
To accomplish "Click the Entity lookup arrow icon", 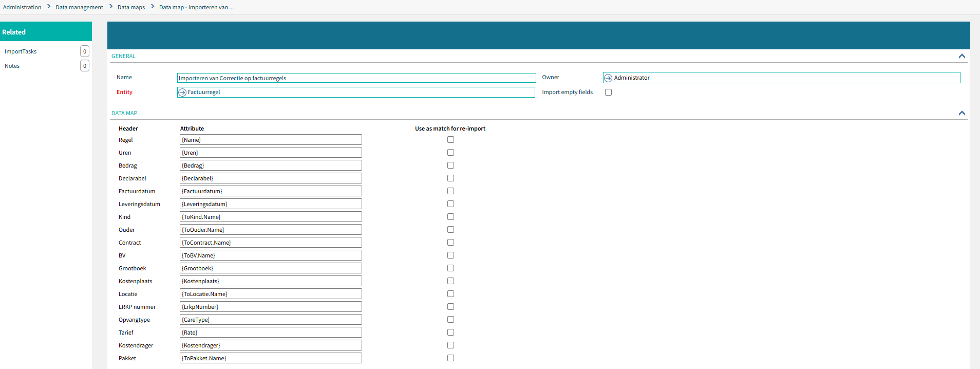I will 182,93.
